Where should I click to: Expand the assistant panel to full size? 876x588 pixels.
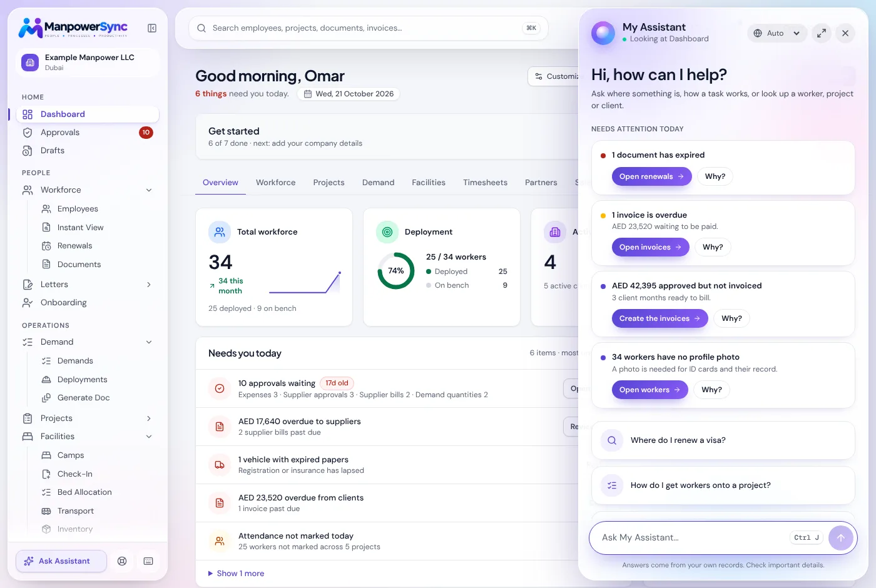(x=822, y=33)
